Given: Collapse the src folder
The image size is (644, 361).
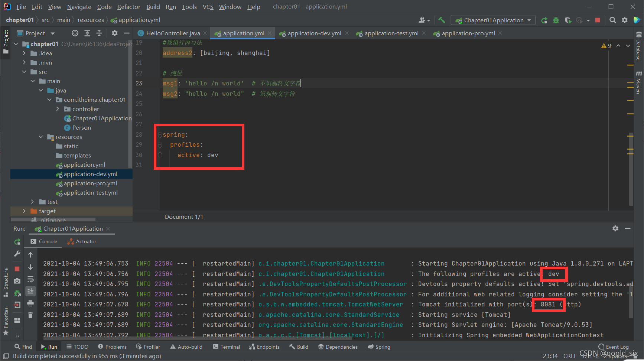Looking at the screenshot, I should 24,72.
